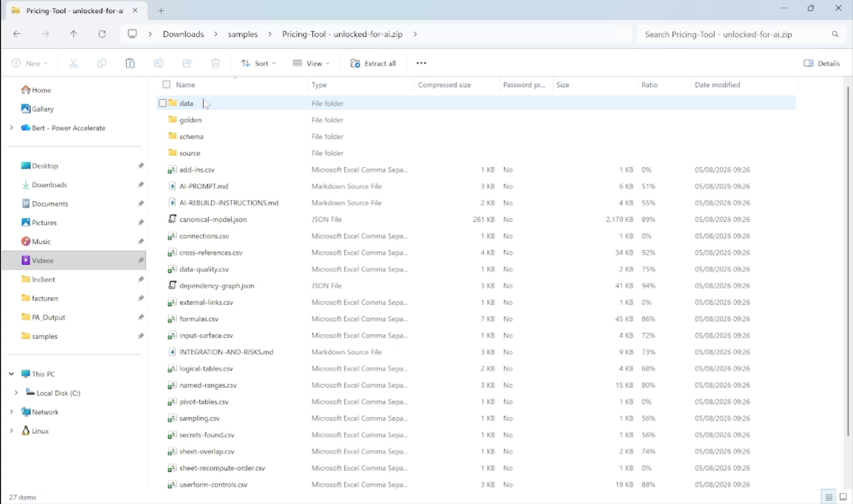The width and height of the screenshot is (853, 504).
Task: Go to samples in the breadcrumb
Action: [x=243, y=34]
